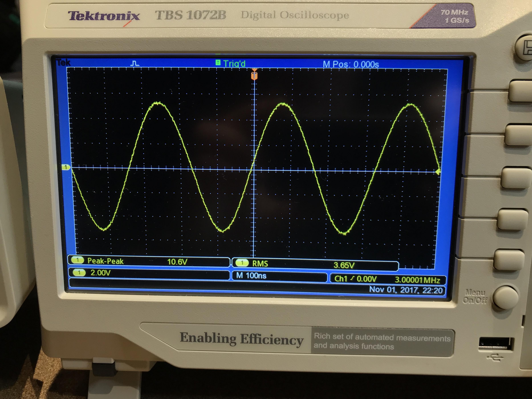Select the pulse acquisition mode icon
This screenshot has width=532, height=399.
[135, 64]
